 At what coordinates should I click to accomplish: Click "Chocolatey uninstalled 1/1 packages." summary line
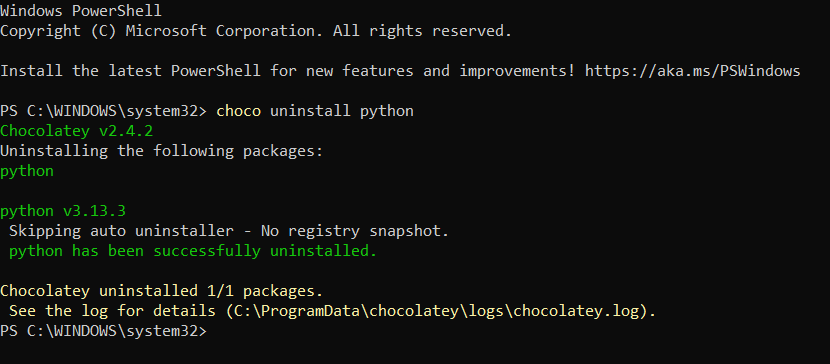point(161,291)
